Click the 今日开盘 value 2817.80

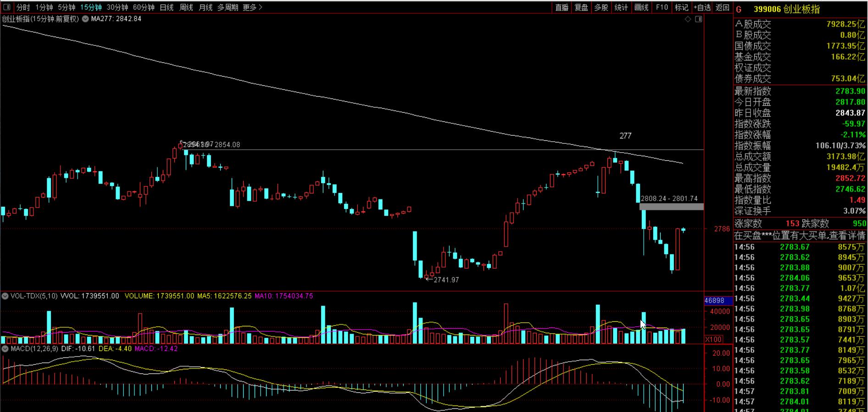[x=850, y=102]
